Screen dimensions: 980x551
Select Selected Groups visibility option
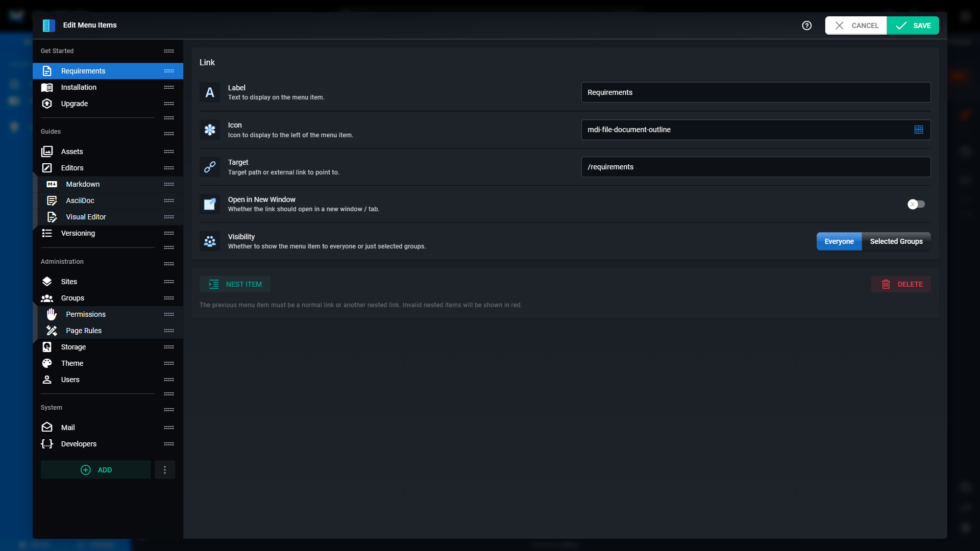tap(896, 241)
